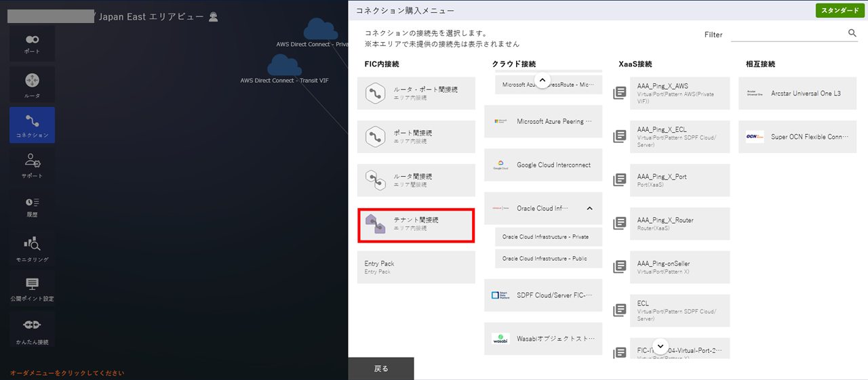This screenshot has height=380, width=868.
Task: Click the オーダメニューをクリックしてください text
Action: pyautogui.click(x=67, y=373)
